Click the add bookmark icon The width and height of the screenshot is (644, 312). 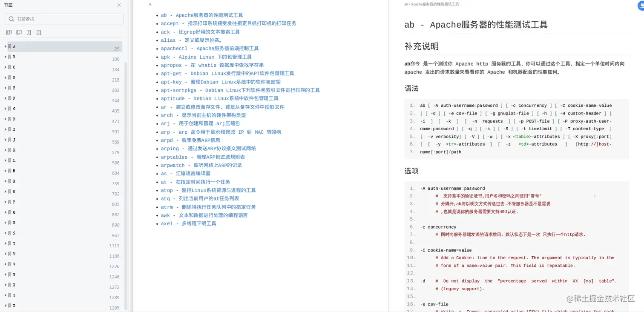click(x=29, y=32)
